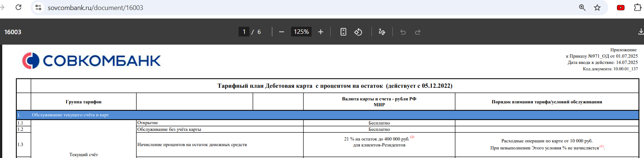This screenshot has height=158, width=644.
Task: Click 'для клиентов-Резидентов' text
Action: pyautogui.click(x=379, y=145)
